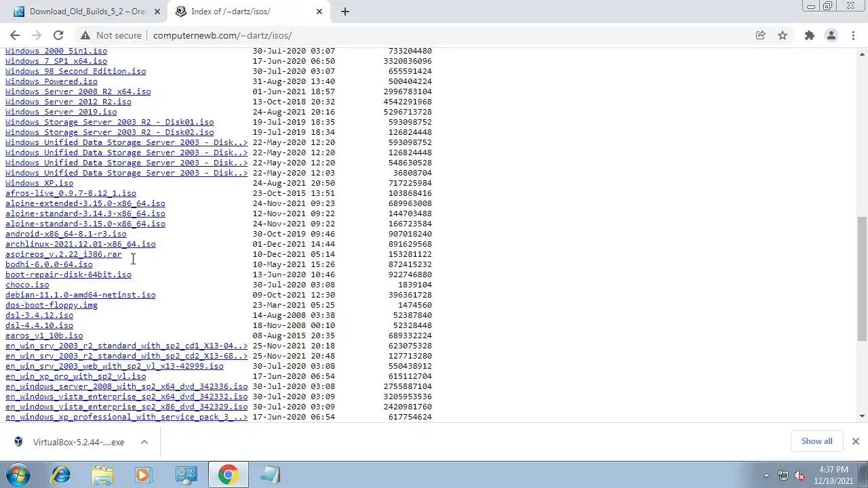The height and width of the screenshot is (488, 868).
Task: Download android-x86_64-8.1-r3.iso
Action: click(x=66, y=234)
